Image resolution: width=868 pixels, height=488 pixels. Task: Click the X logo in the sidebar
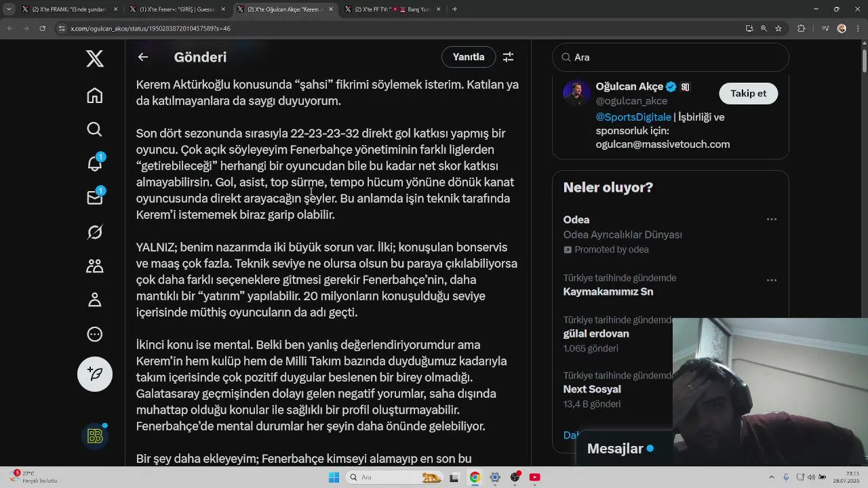click(x=95, y=58)
